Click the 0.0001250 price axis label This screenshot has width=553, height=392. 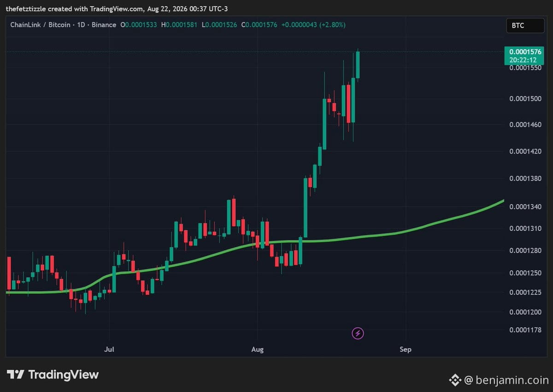click(525, 273)
